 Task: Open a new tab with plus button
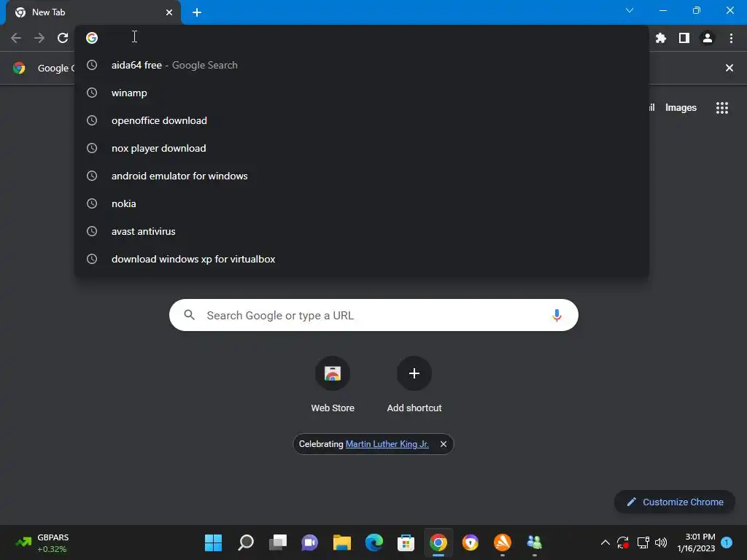[197, 12]
